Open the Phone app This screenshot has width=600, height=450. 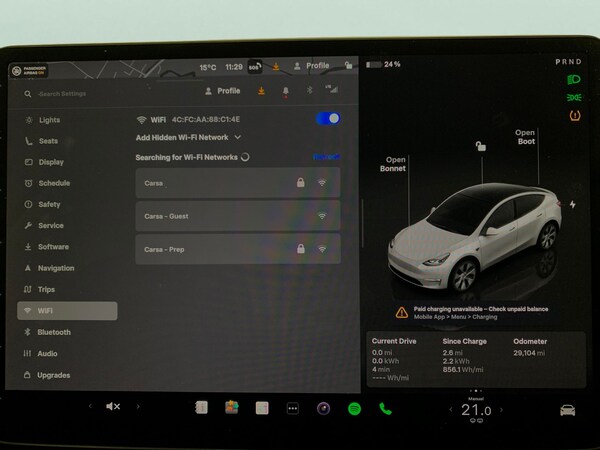385,409
